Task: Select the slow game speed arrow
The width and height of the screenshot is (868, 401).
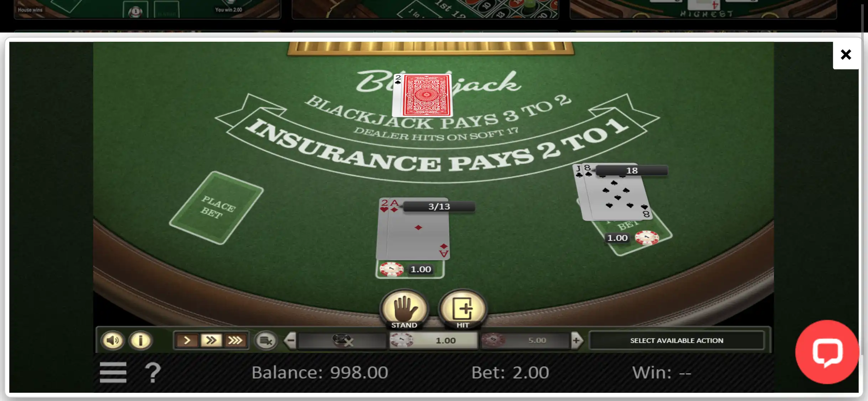Action: click(x=187, y=340)
